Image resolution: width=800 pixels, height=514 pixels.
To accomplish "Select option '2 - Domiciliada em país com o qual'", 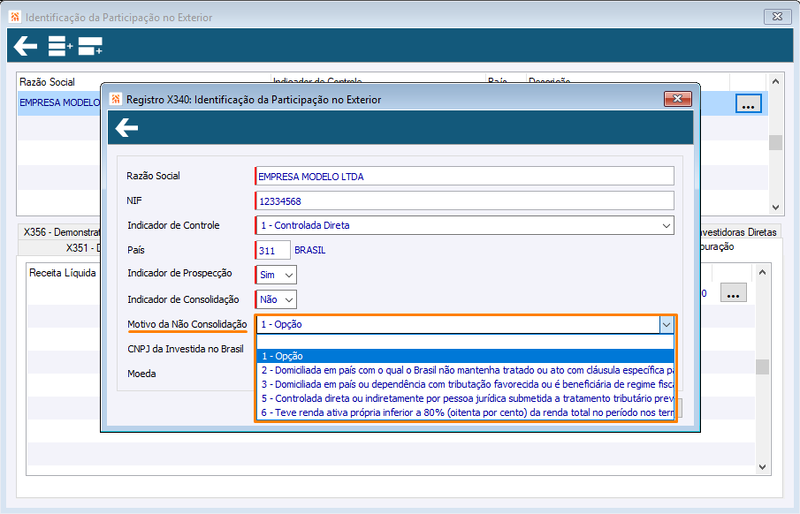I will click(x=465, y=370).
